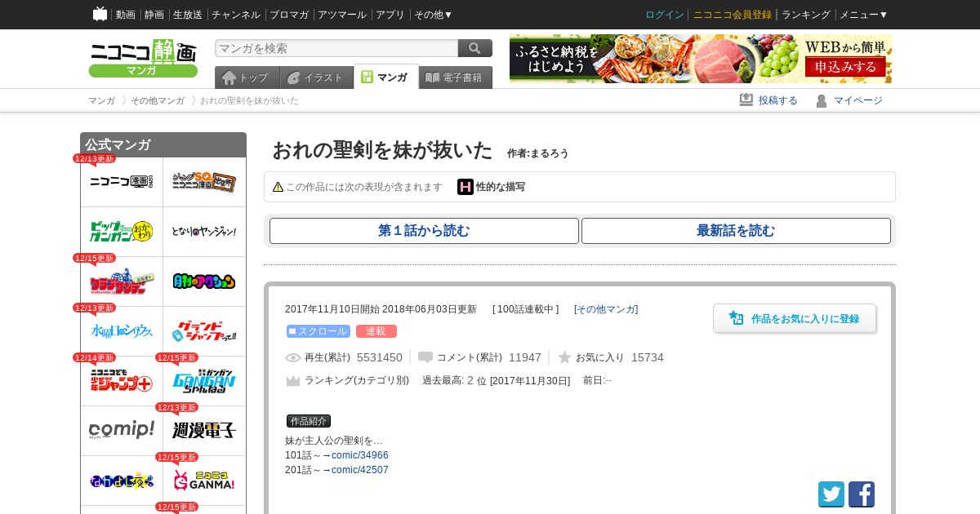Switch to the 電子書籍 tab
The height and width of the screenshot is (514, 980).
click(x=456, y=78)
